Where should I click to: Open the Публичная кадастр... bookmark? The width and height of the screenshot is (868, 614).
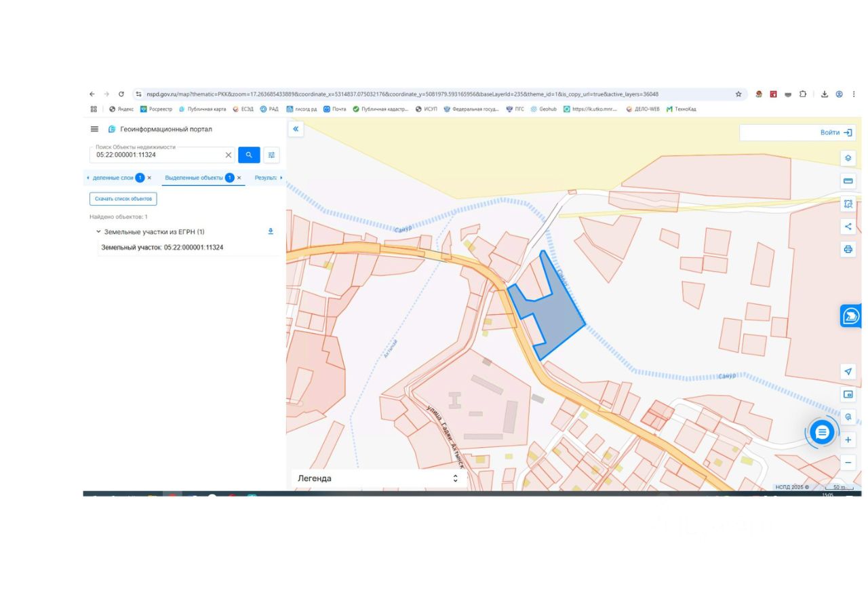(380, 109)
